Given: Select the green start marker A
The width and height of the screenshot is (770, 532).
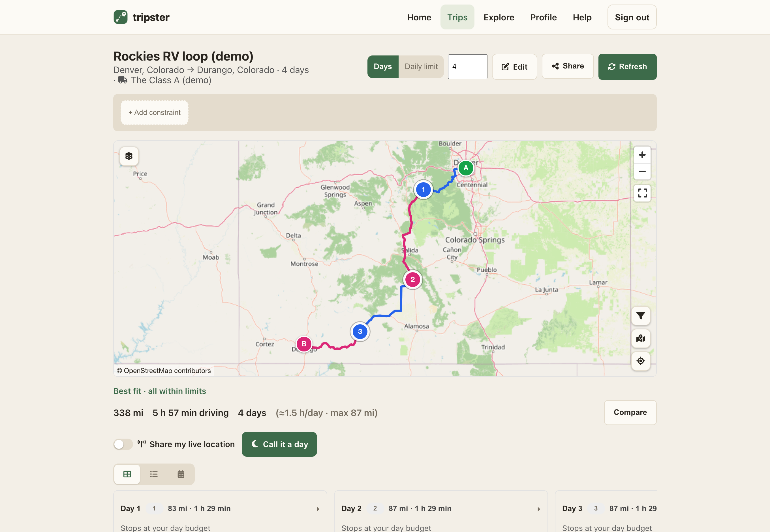Looking at the screenshot, I should pos(466,168).
